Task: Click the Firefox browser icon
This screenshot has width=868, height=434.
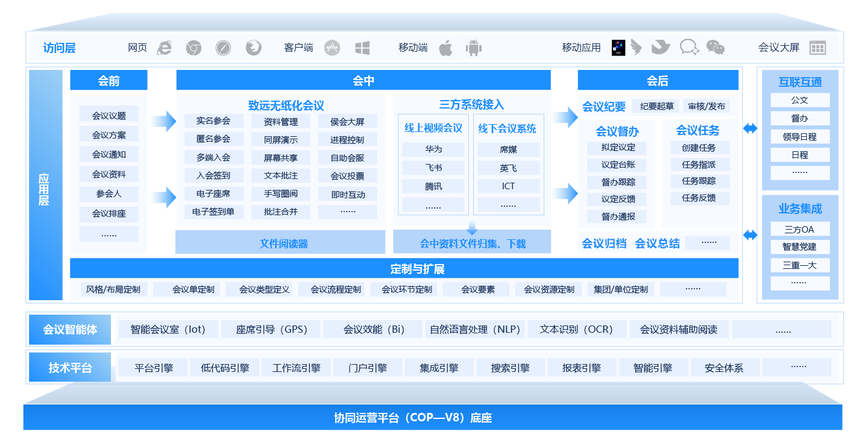Action: tap(253, 48)
